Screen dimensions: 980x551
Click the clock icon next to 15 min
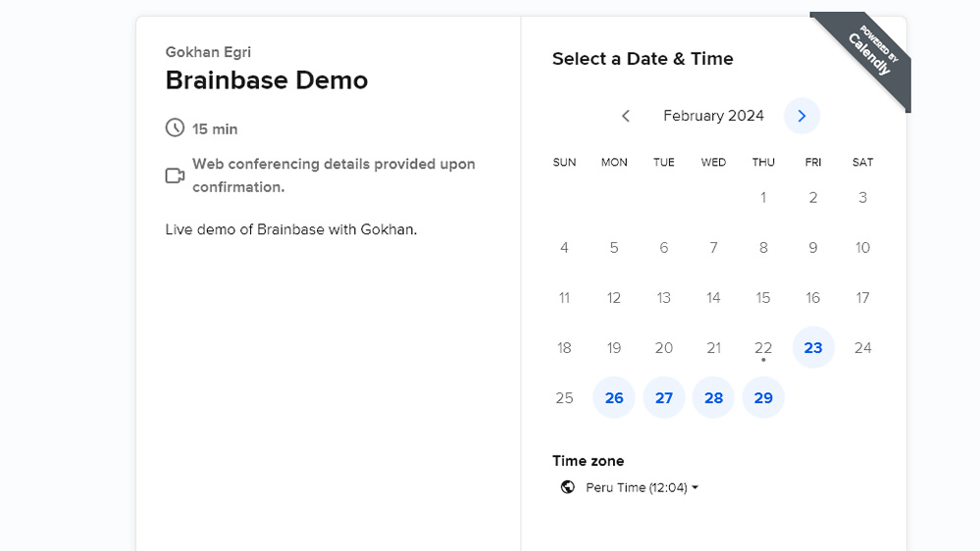coord(175,128)
